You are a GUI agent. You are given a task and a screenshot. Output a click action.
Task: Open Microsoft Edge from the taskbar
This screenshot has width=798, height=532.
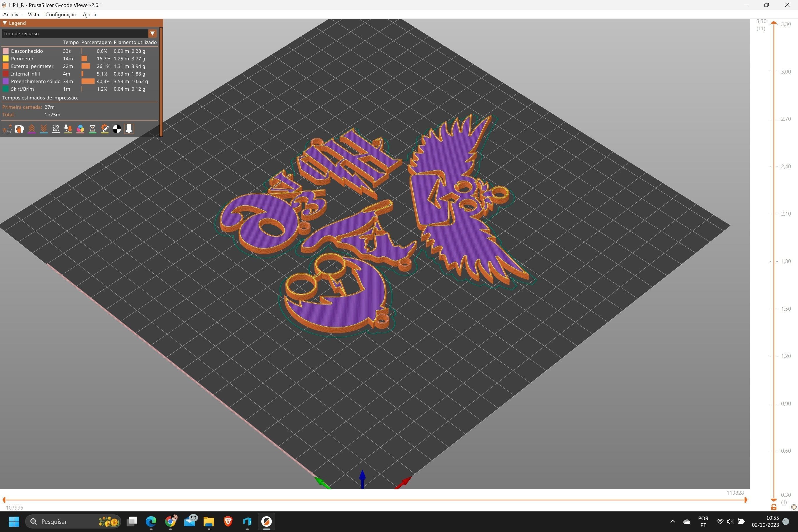[151, 521]
